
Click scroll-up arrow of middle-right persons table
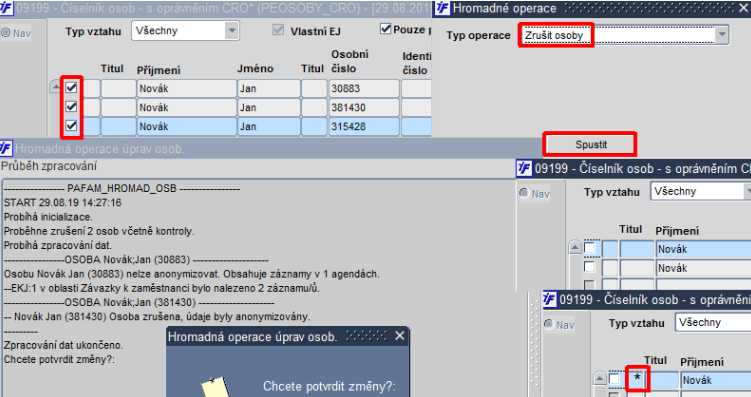(x=575, y=248)
